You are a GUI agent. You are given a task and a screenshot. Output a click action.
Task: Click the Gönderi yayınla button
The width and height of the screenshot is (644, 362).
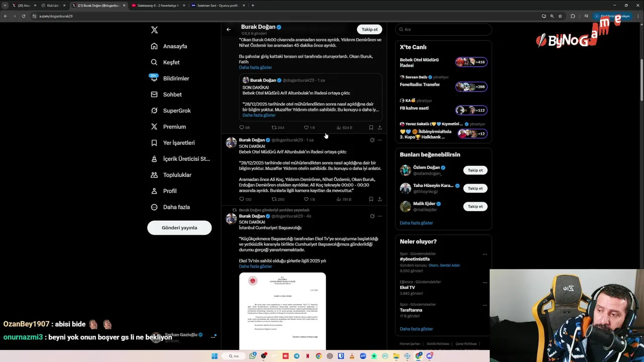click(x=179, y=228)
